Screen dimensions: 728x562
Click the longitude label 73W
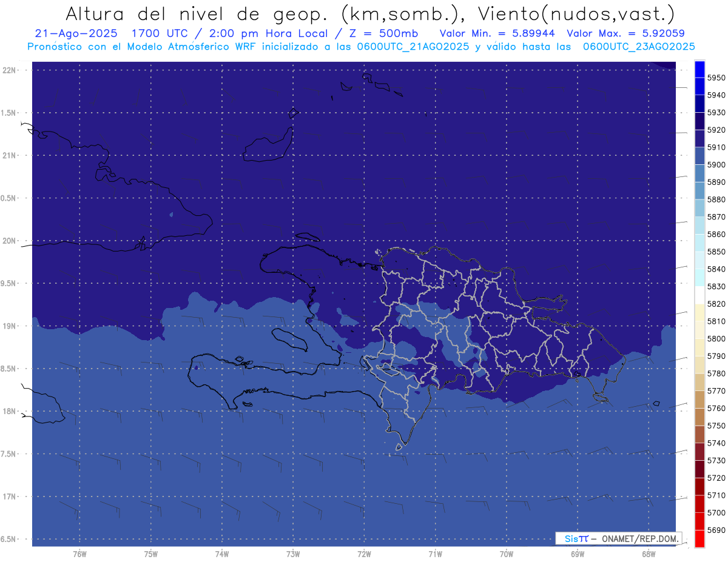coord(293,554)
